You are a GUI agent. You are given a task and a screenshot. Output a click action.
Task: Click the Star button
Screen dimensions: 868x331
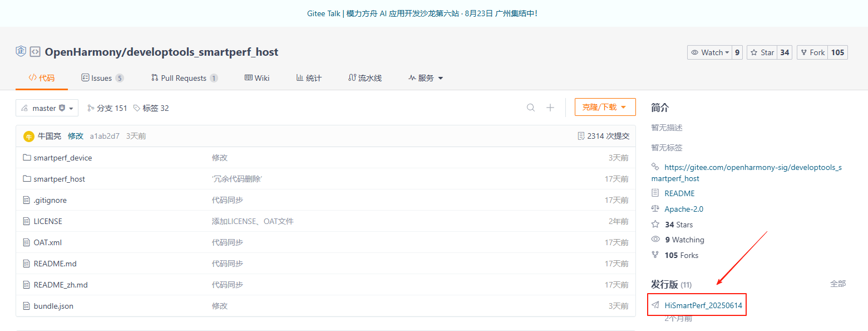click(x=762, y=52)
